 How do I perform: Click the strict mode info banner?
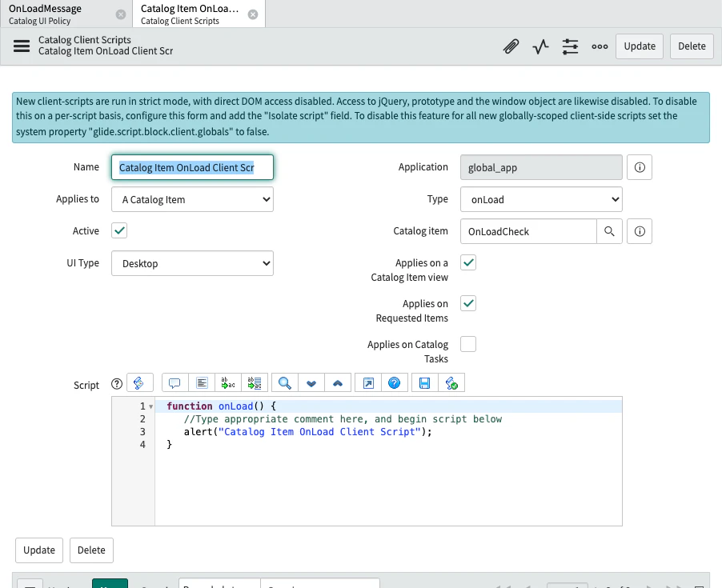[x=361, y=117]
